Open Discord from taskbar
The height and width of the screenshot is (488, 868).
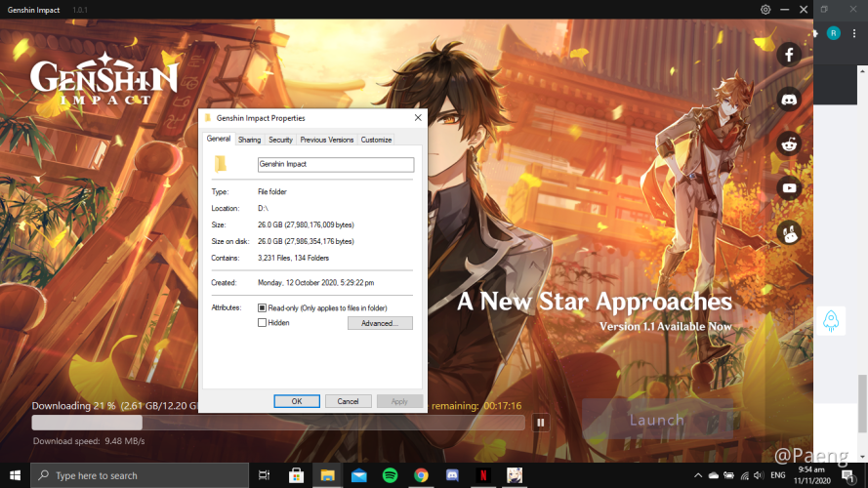[x=452, y=475]
